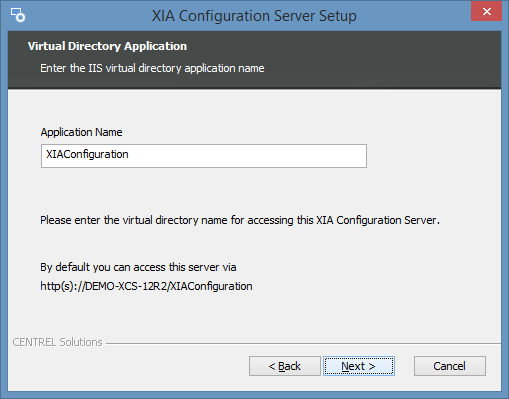Click the Application Name text field
This screenshot has height=399, width=509.
pyautogui.click(x=204, y=156)
